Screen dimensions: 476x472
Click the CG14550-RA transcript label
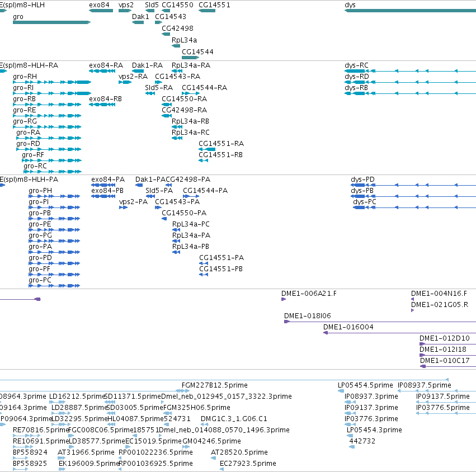click(184, 99)
